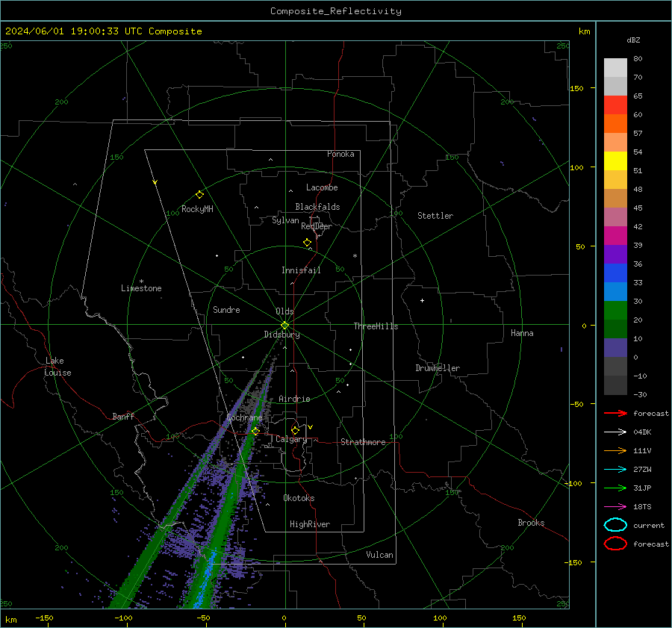Image resolution: width=672 pixels, height=628 pixels.
Task: Click the yellow diamond marker above RockyMH
Action: point(199,195)
